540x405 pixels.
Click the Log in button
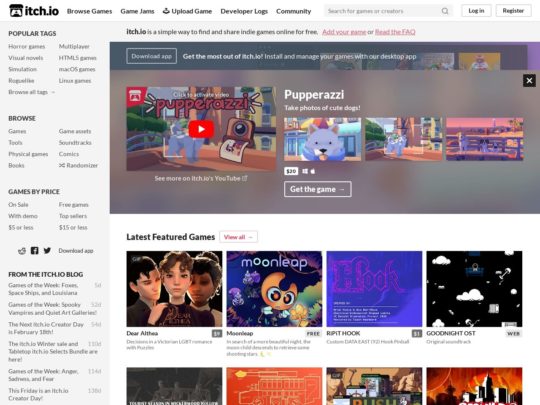pos(476,11)
